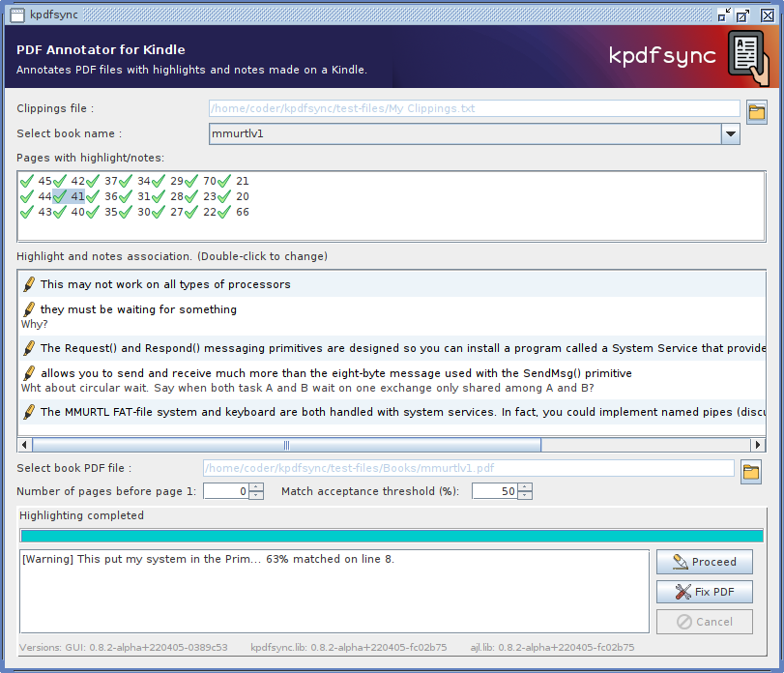Select page 45 in highlighted pages list
Viewport: 784px width, 673px height.
pos(36,181)
